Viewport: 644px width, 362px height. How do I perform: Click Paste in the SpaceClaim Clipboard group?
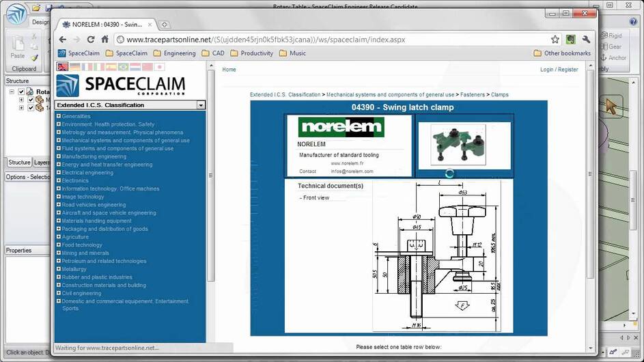click(x=18, y=48)
